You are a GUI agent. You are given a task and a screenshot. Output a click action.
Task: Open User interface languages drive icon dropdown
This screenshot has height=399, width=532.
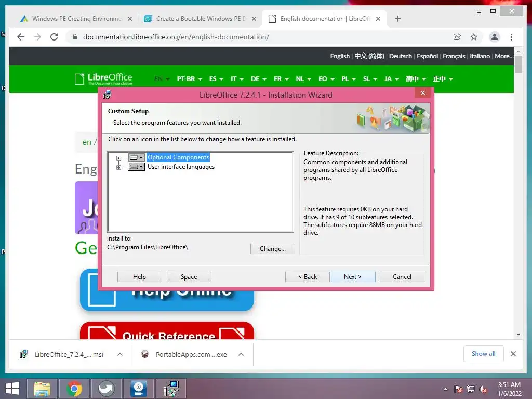(x=137, y=167)
